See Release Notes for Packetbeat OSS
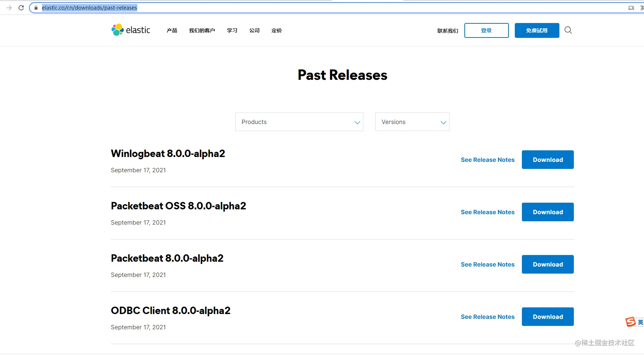Screen dimensions: 644x356 coord(488,212)
